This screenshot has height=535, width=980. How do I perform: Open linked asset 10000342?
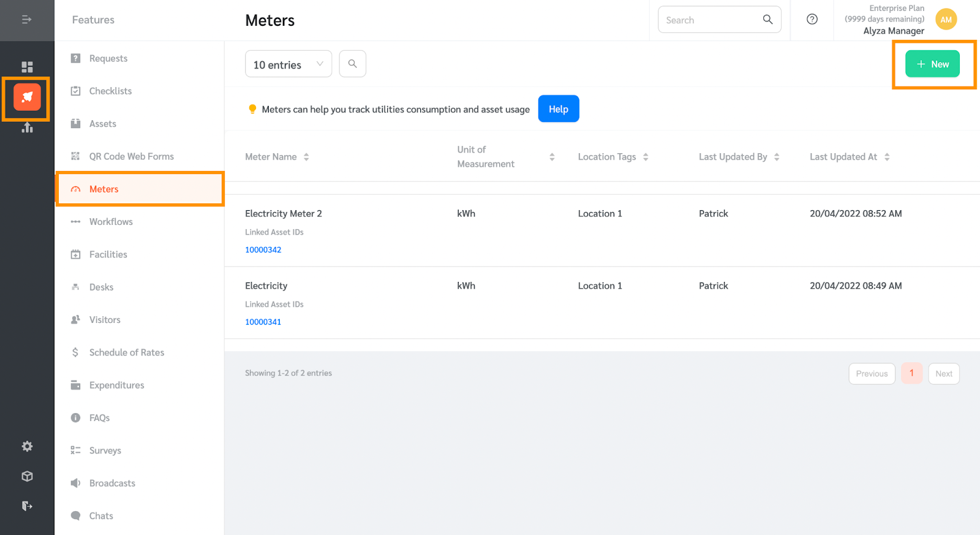(x=263, y=249)
